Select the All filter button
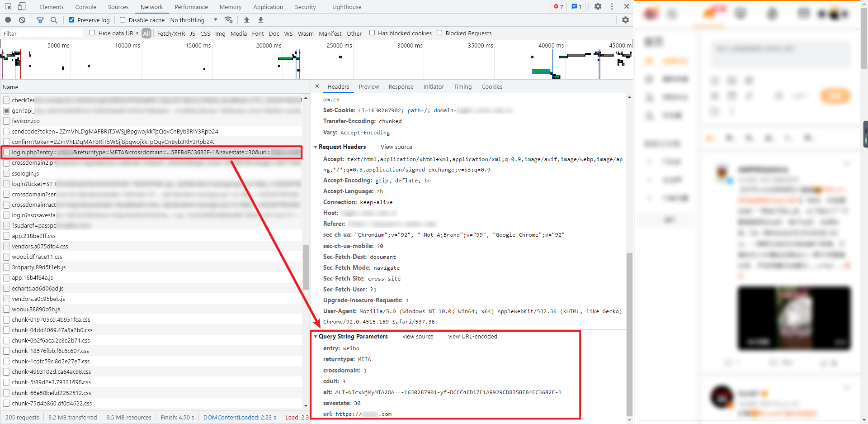 (146, 33)
